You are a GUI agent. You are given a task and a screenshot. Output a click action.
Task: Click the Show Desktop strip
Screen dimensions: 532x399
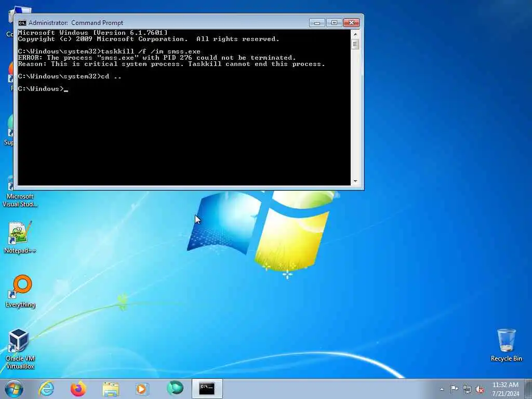click(x=528, y=389)
